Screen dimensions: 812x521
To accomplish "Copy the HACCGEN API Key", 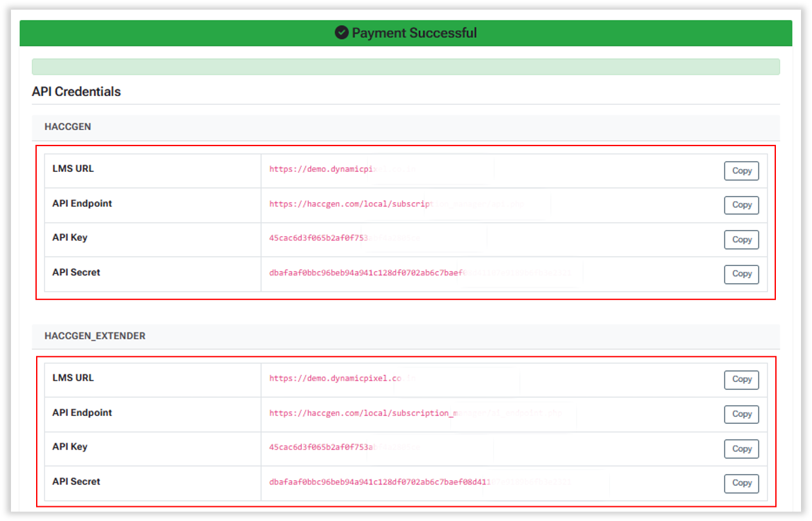I will [x=742, y=240].
